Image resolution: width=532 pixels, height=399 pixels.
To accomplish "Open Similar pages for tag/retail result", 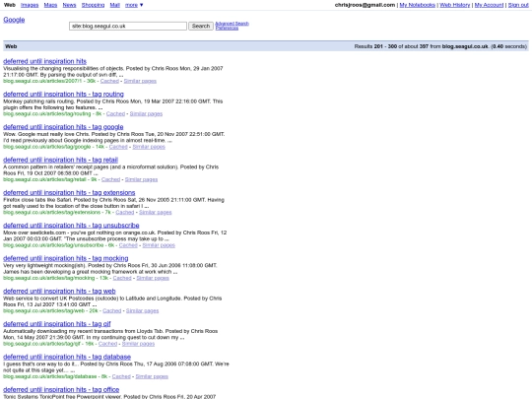I will (141, 179).
